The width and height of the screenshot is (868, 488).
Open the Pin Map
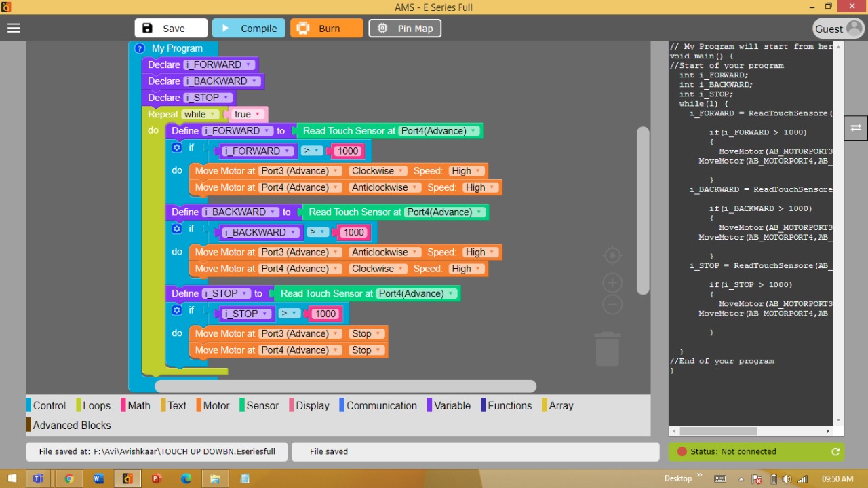coord(405,28)
